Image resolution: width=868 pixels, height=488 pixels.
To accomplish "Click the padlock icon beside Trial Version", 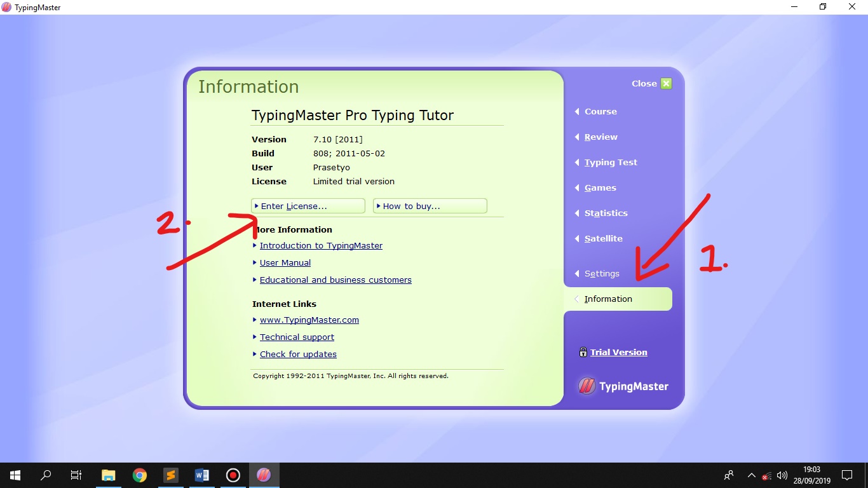I will tap(583, 352).
